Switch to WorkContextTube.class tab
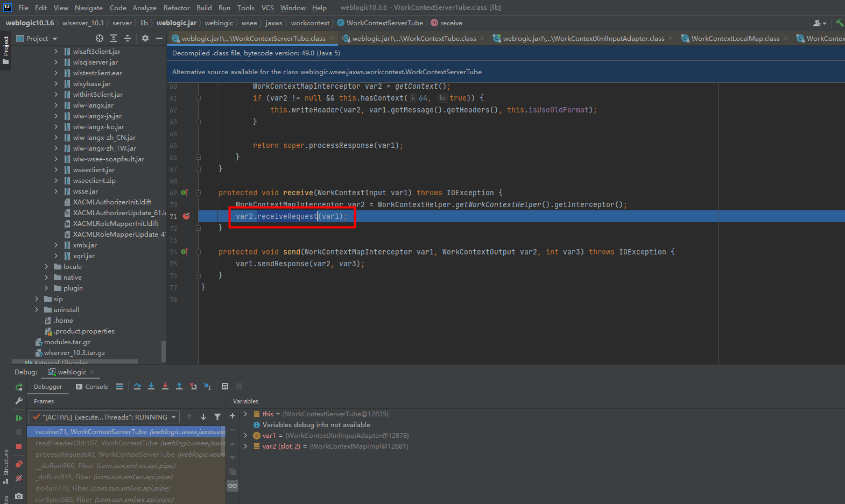Screen dimensions: 845x504 point(414,38)
